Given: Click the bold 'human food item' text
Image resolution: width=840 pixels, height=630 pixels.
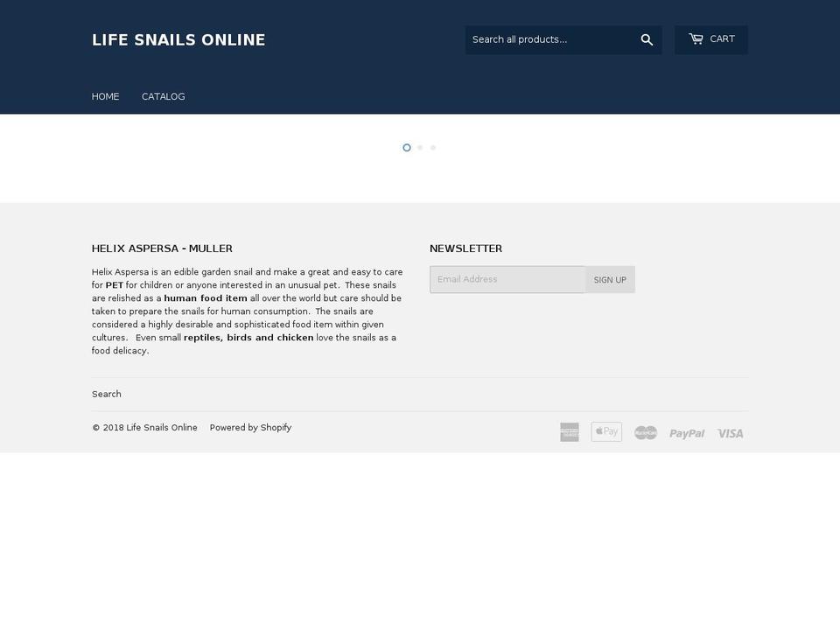Looking at the screenshot, I should pyautogui.click(x=206, y=298).
